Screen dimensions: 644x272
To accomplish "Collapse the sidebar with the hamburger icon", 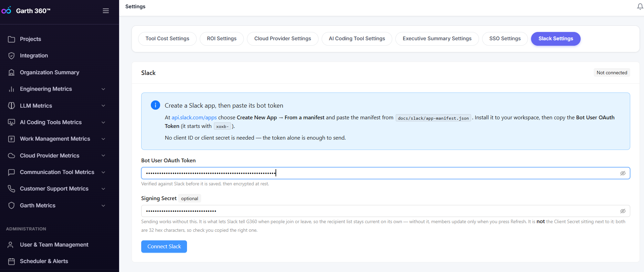I will click(x=106, y=11).
